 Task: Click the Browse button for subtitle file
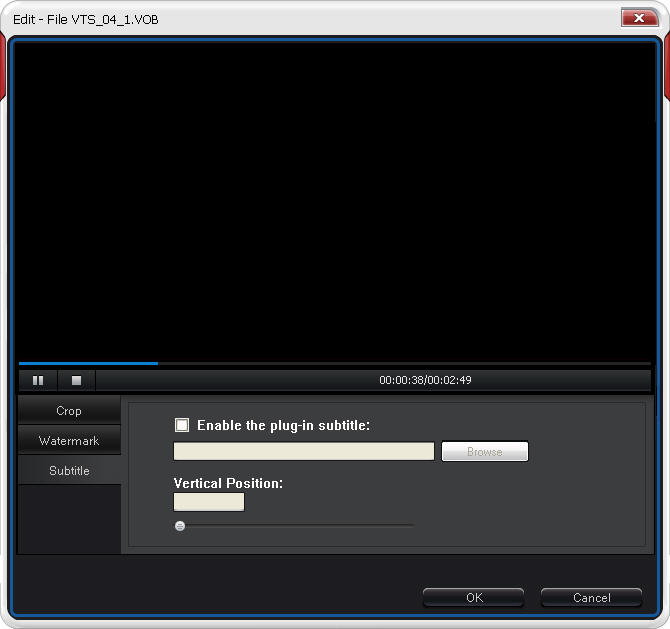click(x=485, y=452)
